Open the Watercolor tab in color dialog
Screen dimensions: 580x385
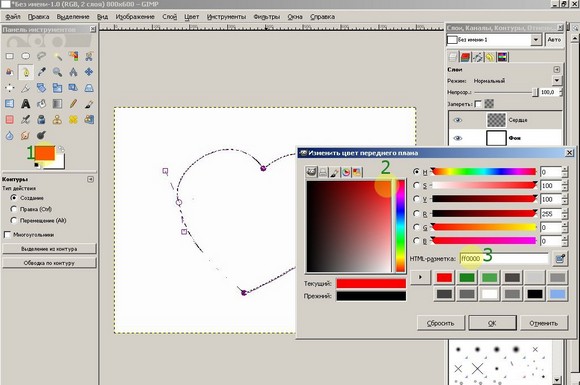point(334,172)
